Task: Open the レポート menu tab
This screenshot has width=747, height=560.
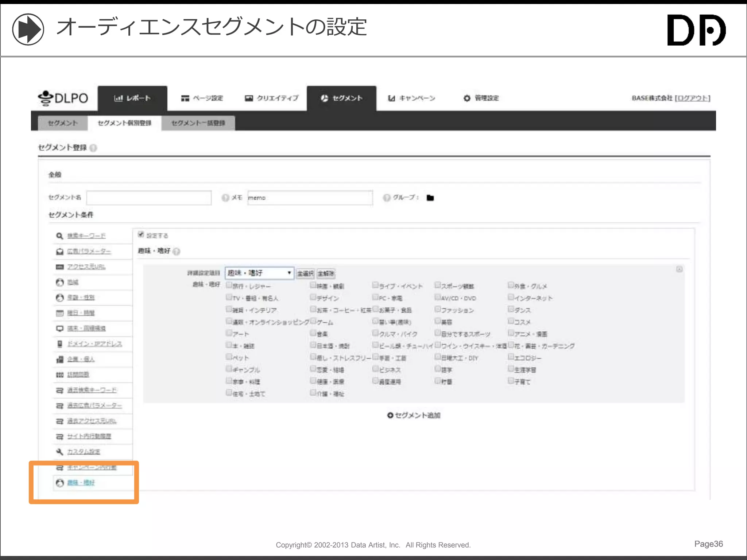Action: click(x=132, y=98)
